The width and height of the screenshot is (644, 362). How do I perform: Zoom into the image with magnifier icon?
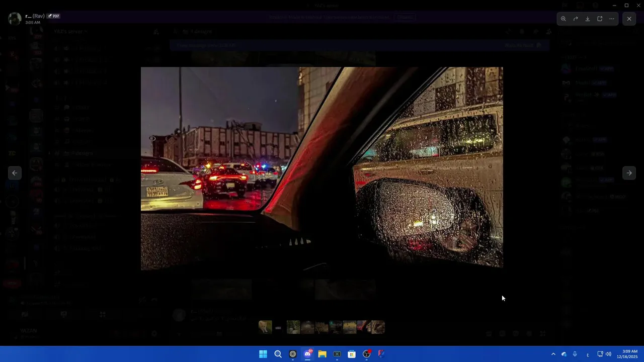pos(563,19)
